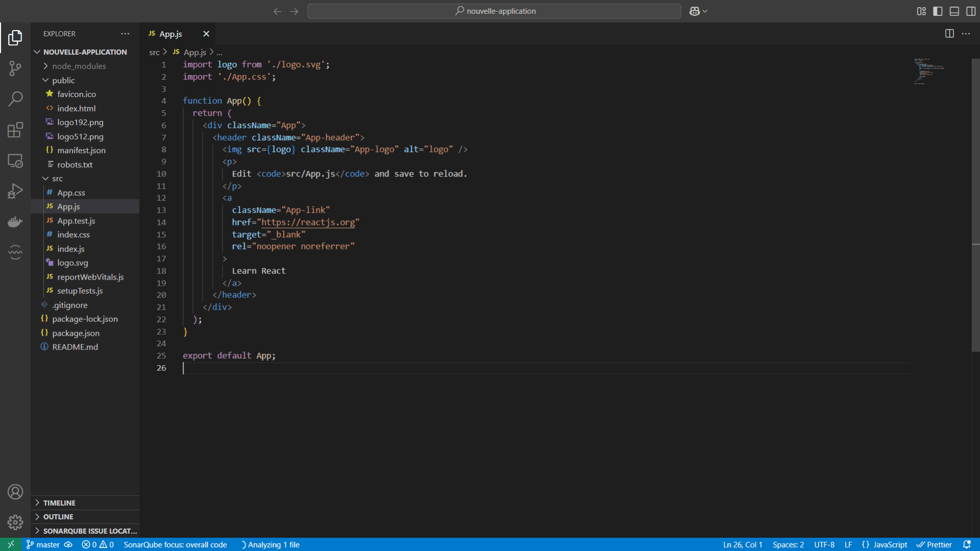This screenshot has width=980, height=551.
Task: Open the Customize Layout icon
Action: [x=921, y=11]
